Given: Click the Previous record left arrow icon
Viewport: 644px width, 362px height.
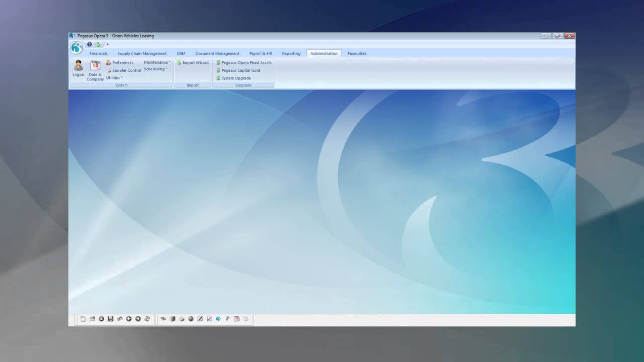Looking at the screenshot, I should [x=129, y=319].
